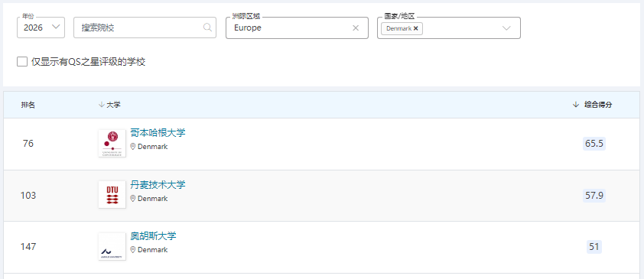This screenshot has width=644, height=279.
Task: Sort by the 综合得分 column arrow
Action: click(575, 105)
